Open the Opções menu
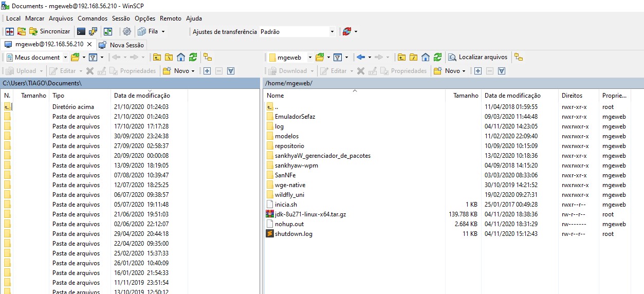 (145, 19)
